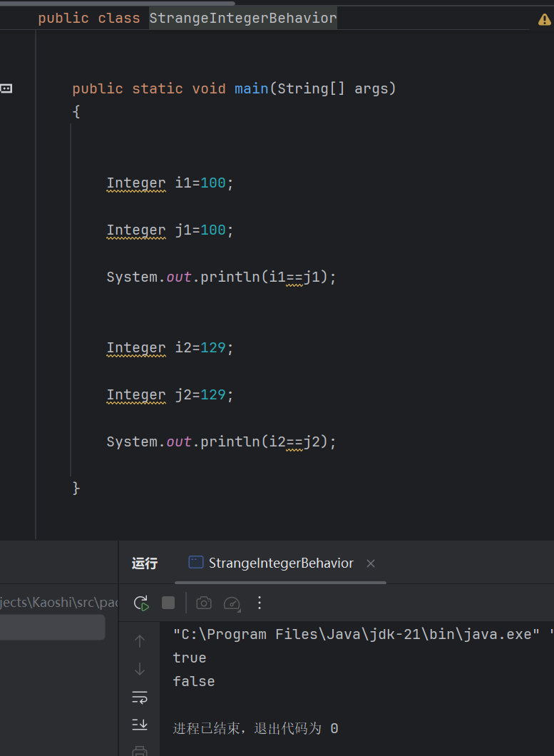Click the println(i1==j1) statement
554x756 pixels.
[221, 277]
